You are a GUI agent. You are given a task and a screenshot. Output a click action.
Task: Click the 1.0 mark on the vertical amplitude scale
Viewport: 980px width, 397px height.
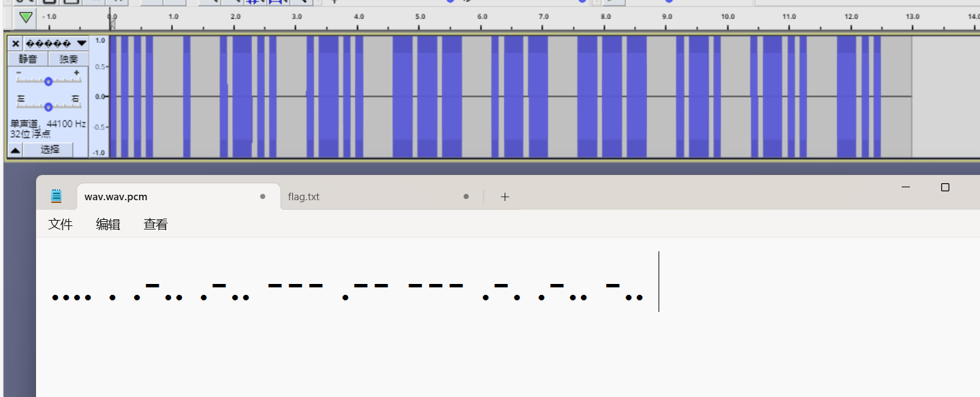tap(100, 41)
